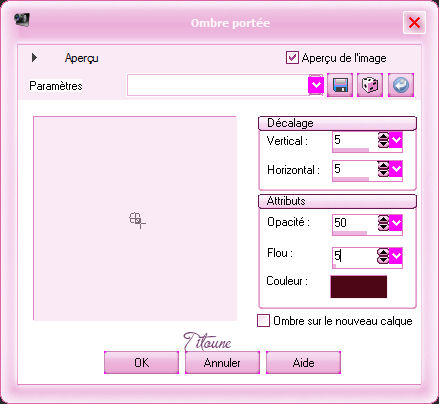Screen dimensions: 439x404
Task: Click inside the Horizontal value field
Action: (x=355, y=169)
